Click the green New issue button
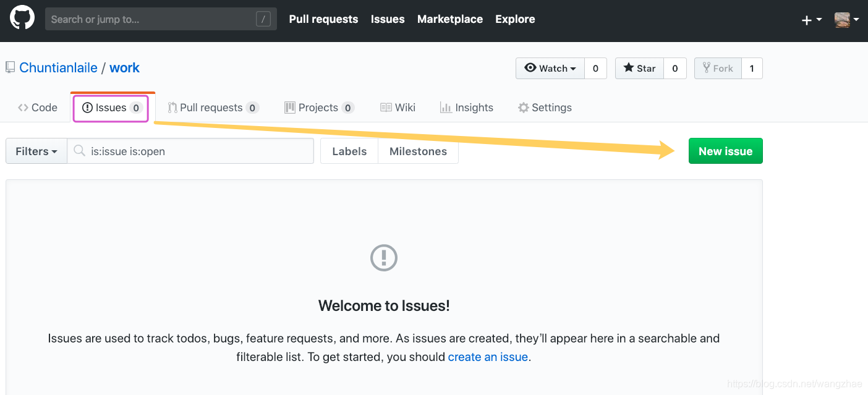The width and height of the screenshot is (868, 395). point(726,151)
